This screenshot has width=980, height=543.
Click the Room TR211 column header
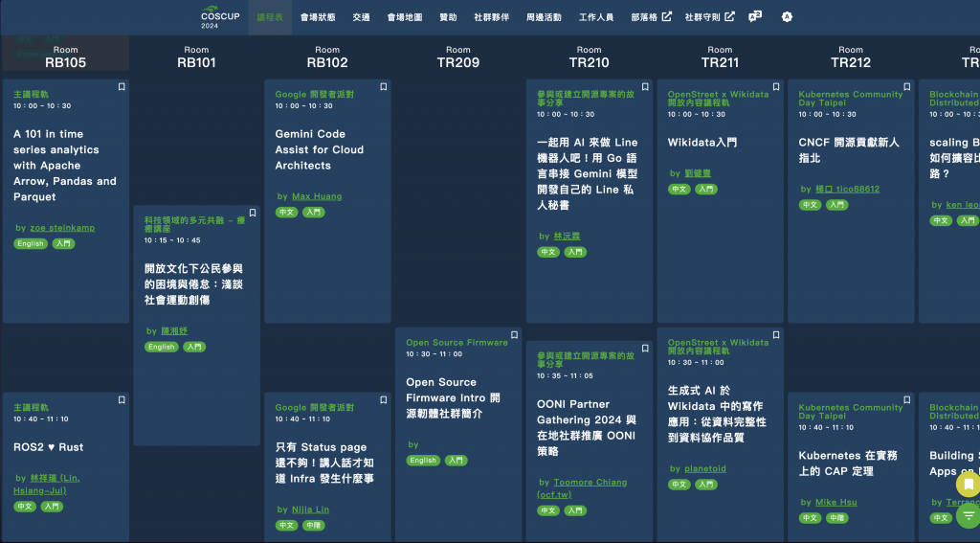pyautogui.click(x=720, y=57)
